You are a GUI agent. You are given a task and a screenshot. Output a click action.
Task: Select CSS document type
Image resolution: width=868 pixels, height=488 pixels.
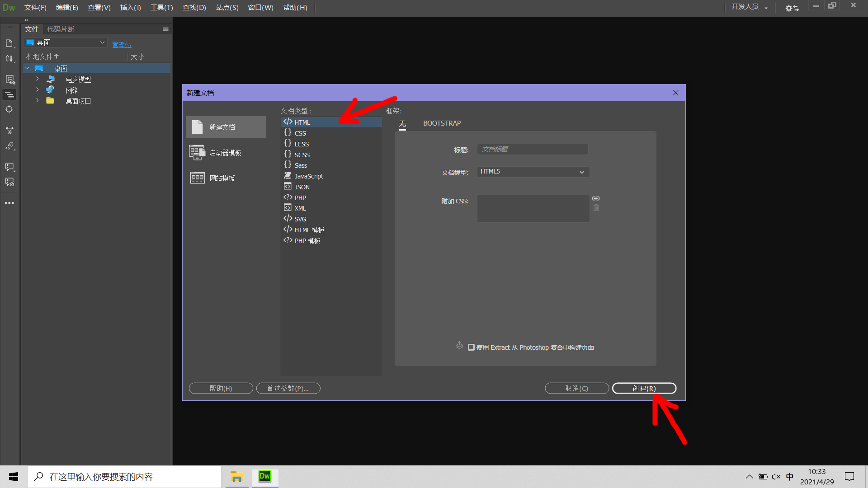(x=331, y=133)
